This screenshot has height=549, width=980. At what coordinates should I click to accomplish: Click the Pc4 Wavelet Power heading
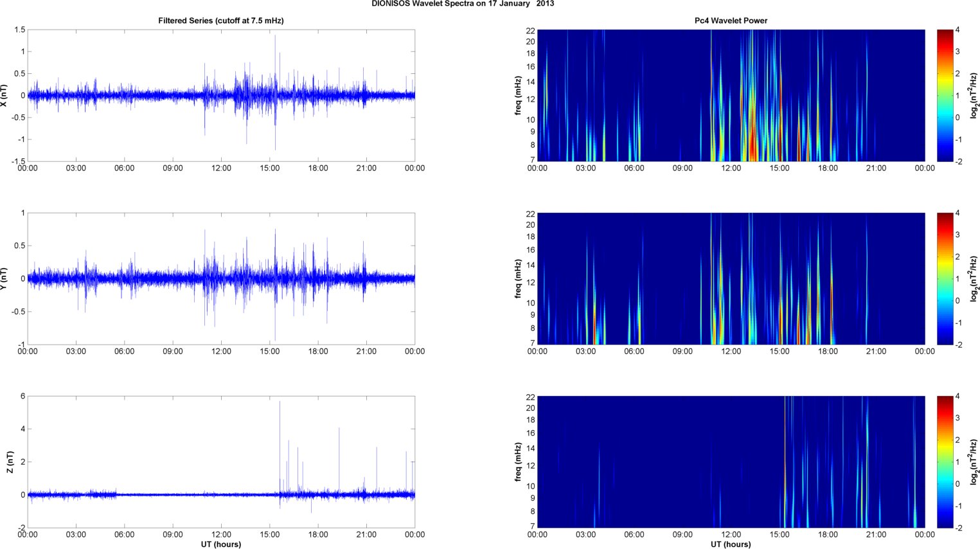[x=731, y=21]
